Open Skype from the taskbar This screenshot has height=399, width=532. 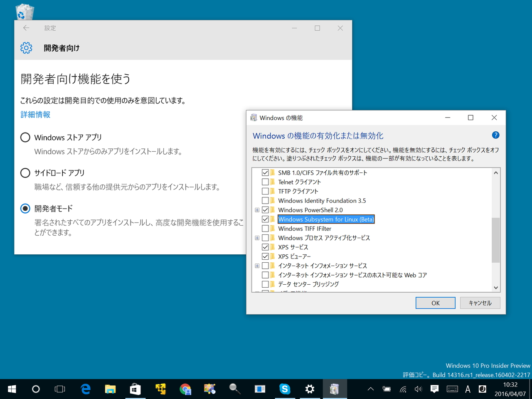(x=285, y=389)
